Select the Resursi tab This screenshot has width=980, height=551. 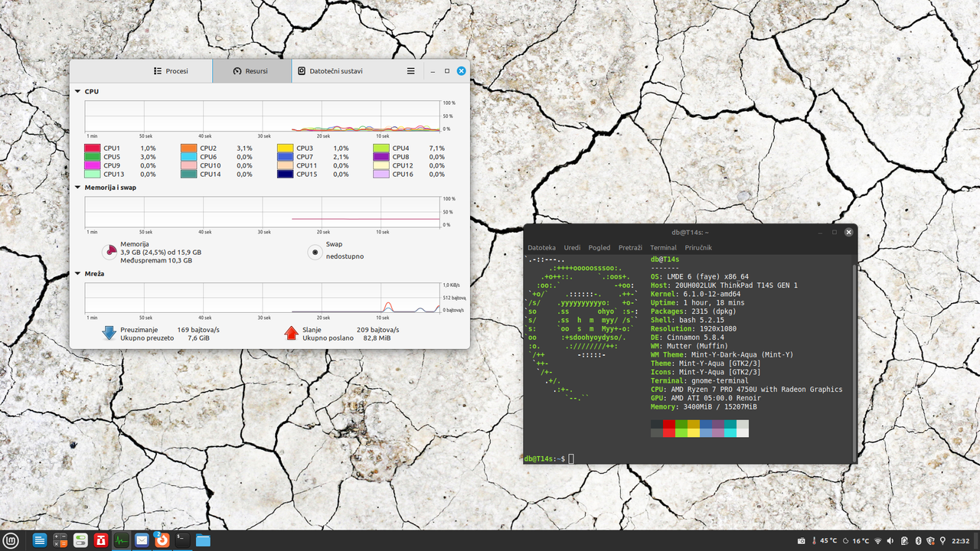pos(251,71)
